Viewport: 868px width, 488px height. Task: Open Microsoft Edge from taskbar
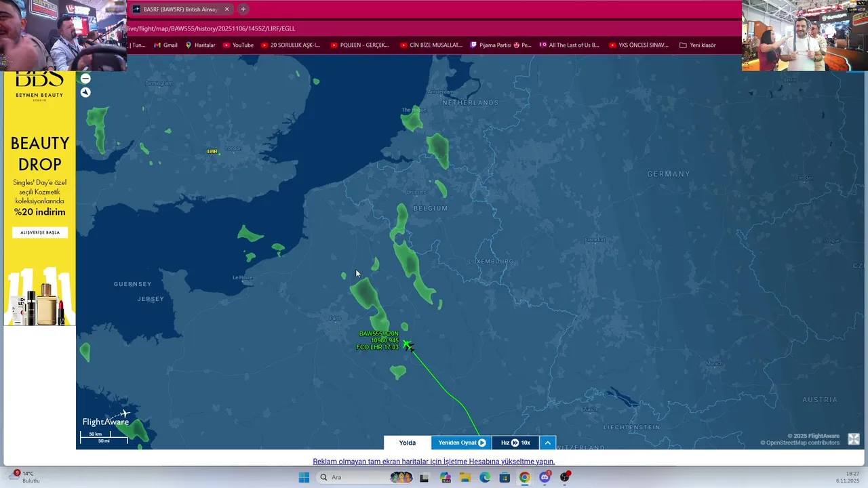[485, 477]
